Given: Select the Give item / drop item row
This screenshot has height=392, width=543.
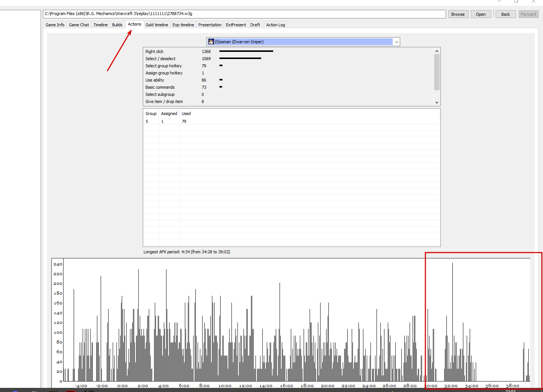Looking at the screenshot, I should (288, 101).
